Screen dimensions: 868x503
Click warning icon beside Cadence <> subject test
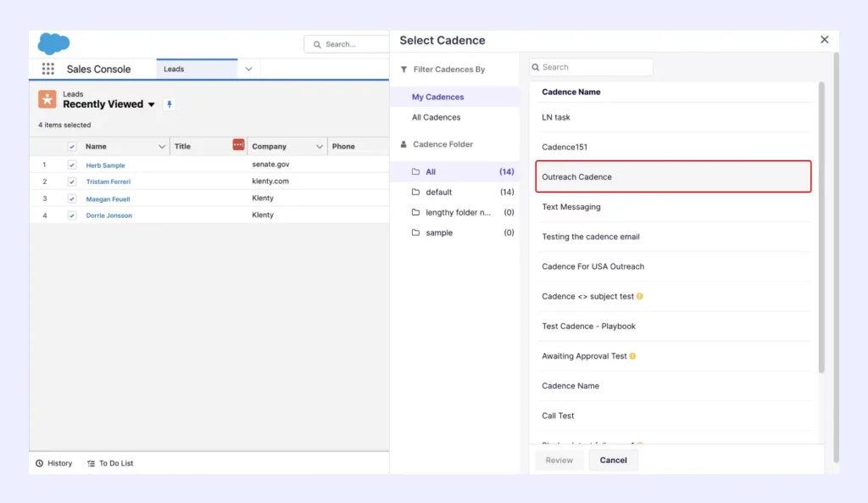(640, 296)
